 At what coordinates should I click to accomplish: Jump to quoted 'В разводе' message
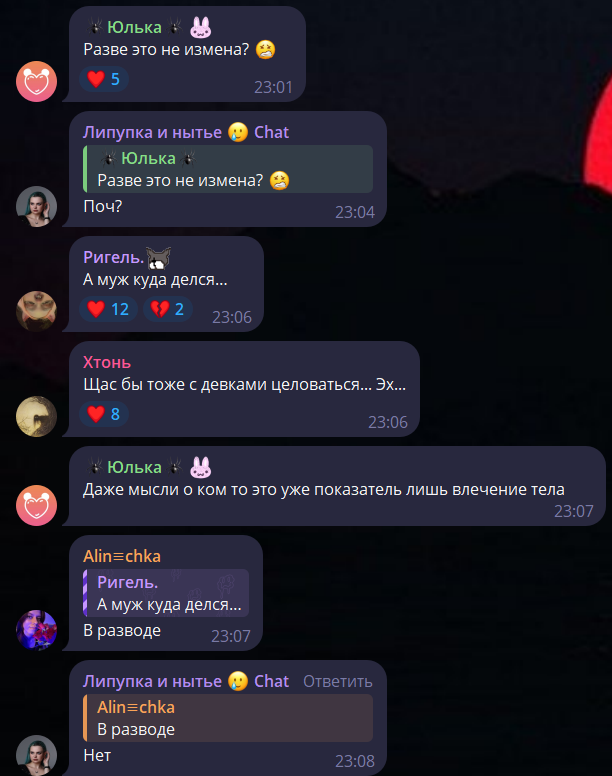228,718
